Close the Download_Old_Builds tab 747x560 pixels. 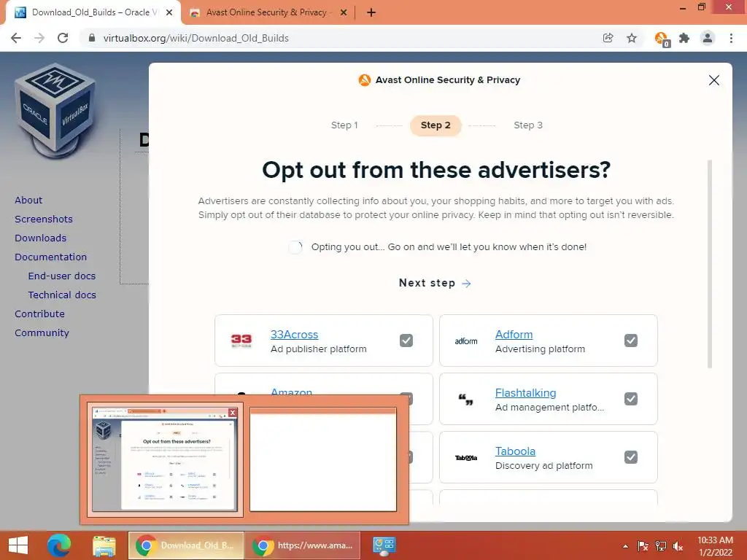(169, 13)
